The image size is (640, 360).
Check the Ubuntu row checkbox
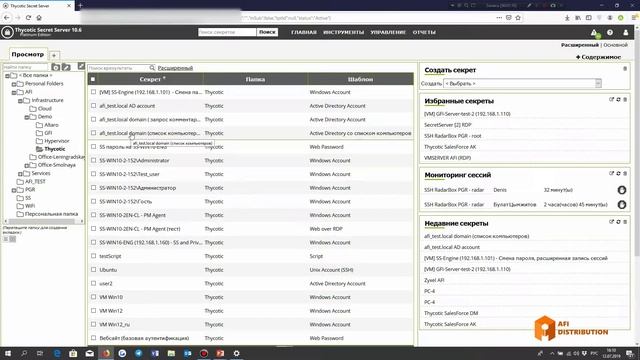(93, 270)
